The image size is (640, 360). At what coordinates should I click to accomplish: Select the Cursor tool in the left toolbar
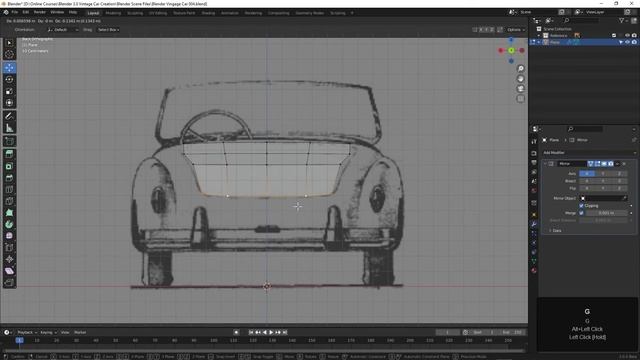click(9, 55)
